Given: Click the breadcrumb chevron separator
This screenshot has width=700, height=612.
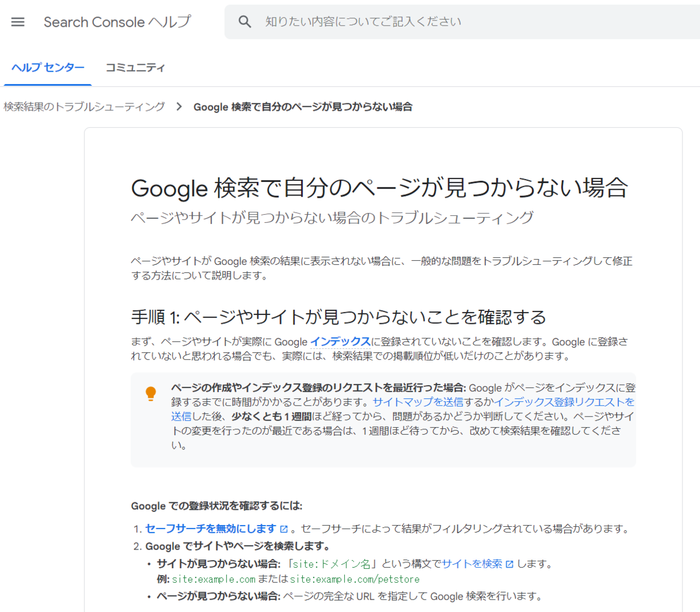Looking at the screenshot, I should [x=179, y=107].
